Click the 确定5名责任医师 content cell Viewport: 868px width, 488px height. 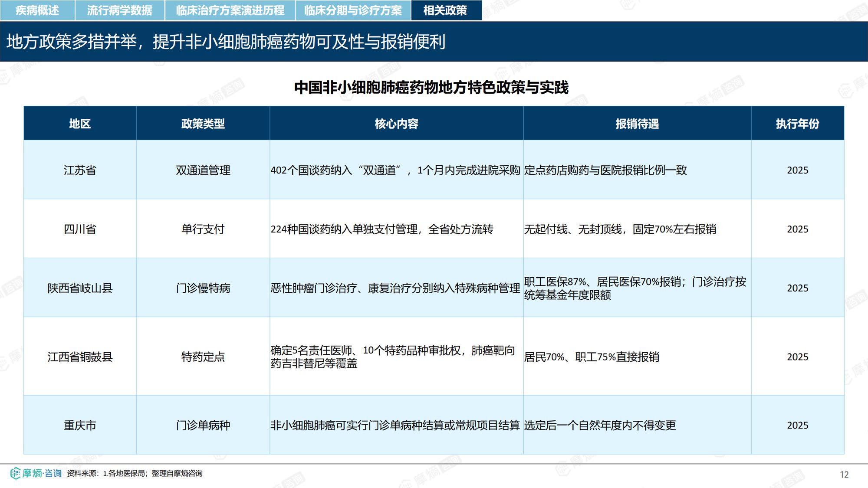[x=397, y=357]
